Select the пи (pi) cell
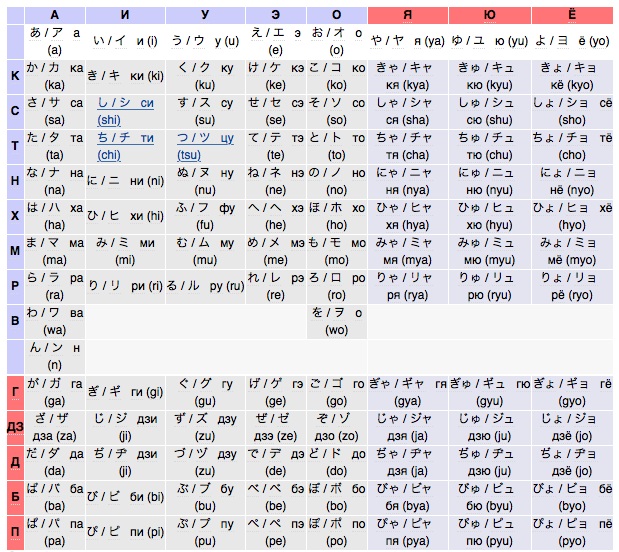Screen dimensions: 619x552 [x=125, y=533]
